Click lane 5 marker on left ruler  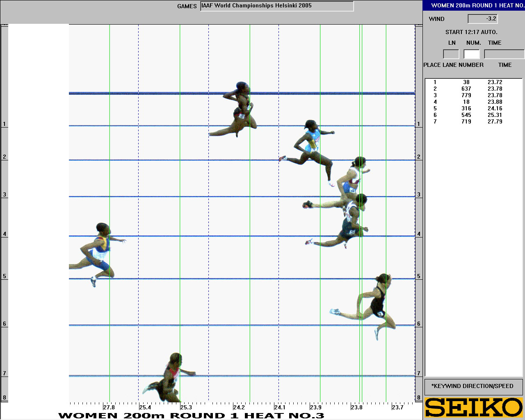pos(5,276)
